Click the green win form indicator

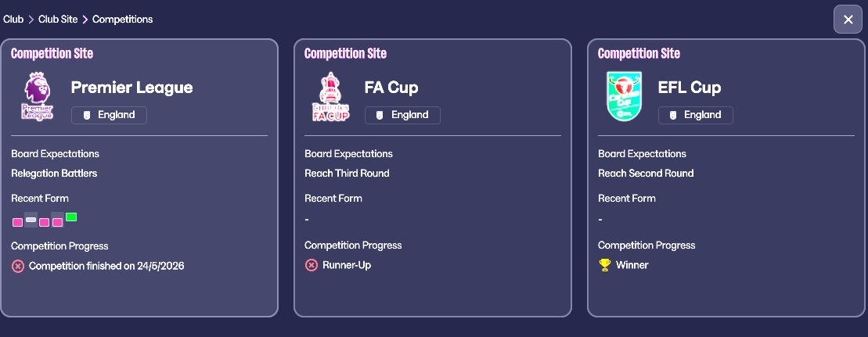coord(71,217)
